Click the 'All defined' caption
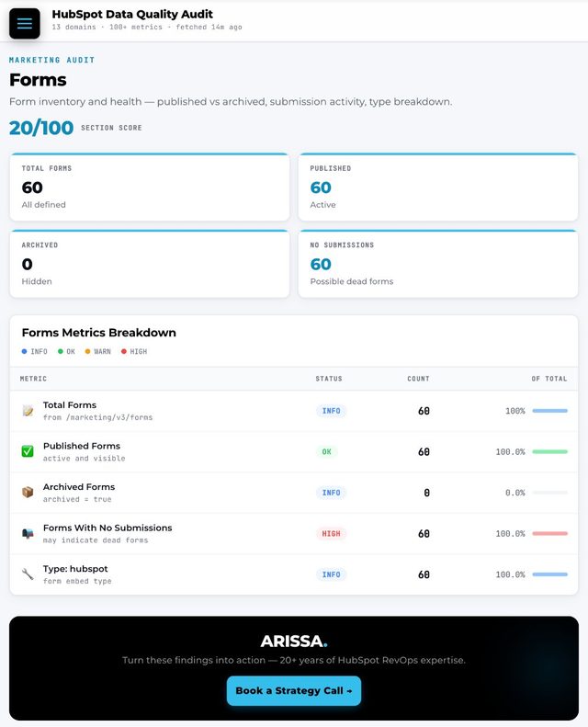This screenshot has width=588, height=727. coord(43,204)
